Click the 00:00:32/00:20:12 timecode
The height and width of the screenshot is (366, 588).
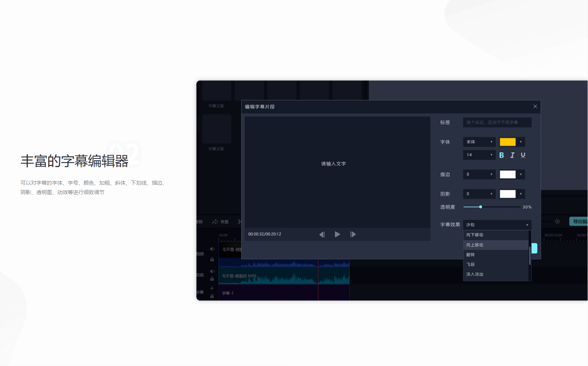(265, 234)
